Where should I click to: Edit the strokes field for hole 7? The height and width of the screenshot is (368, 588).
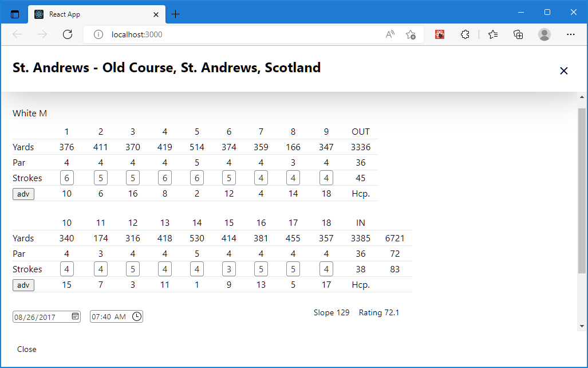click(261, 178)
